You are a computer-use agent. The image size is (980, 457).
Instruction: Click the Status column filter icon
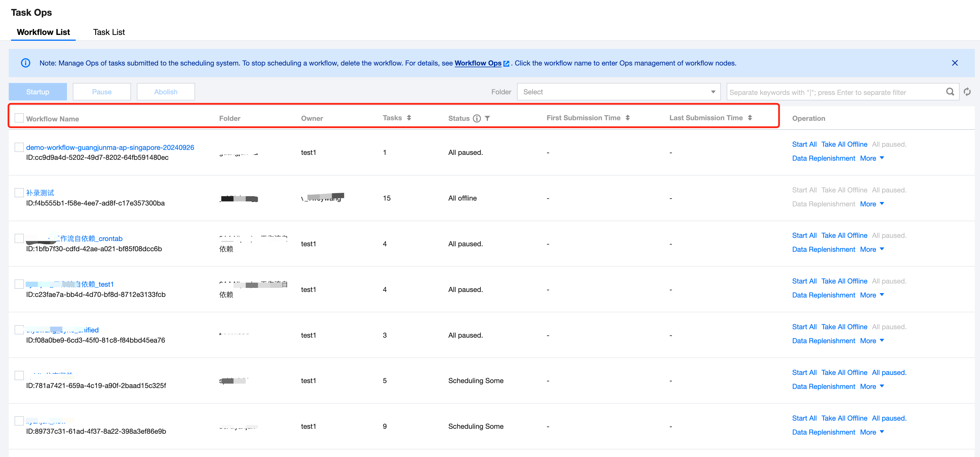(x=487, y=118)
